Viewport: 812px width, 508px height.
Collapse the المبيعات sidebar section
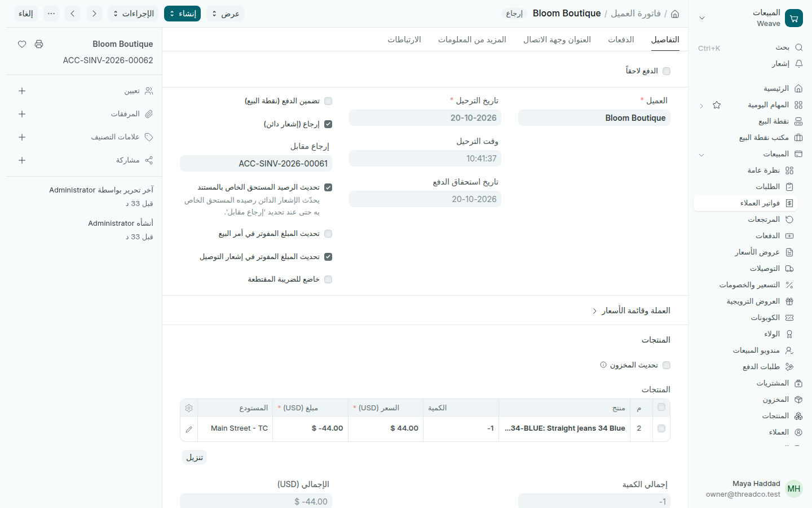coord(701,154)
